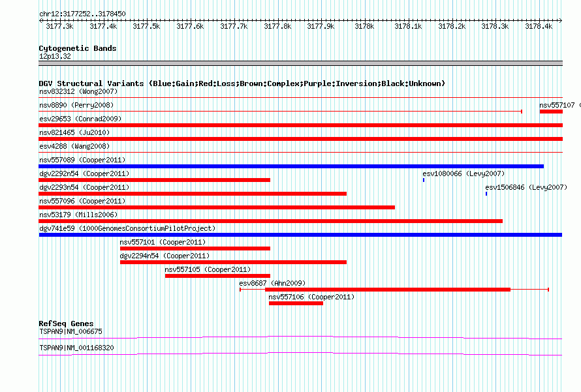Image resolution: width=581 pixels, height=392 pixels.
Task: Select TSPAN9|NM_001168320 gene label
Action: click(76, 348)
